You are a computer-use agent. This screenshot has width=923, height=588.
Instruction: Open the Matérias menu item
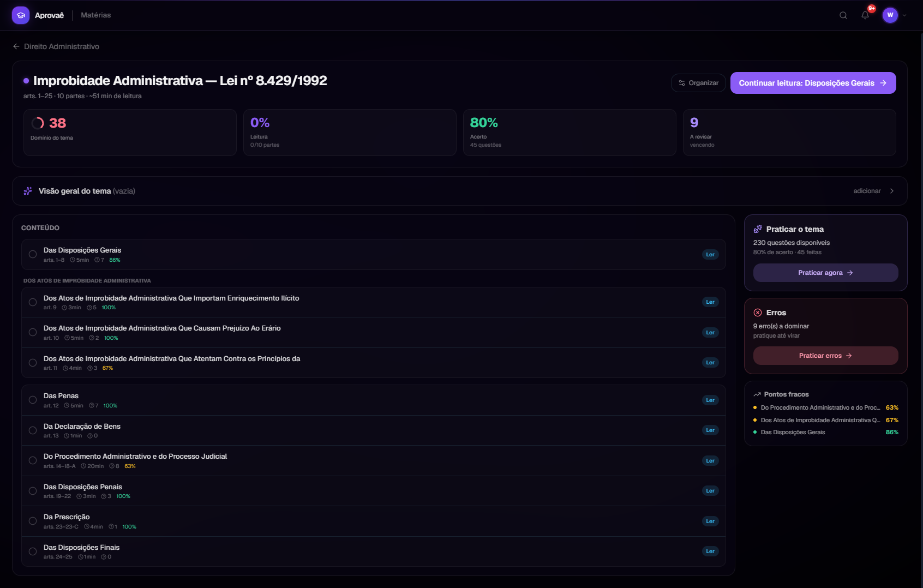click(x=96, y=15)
